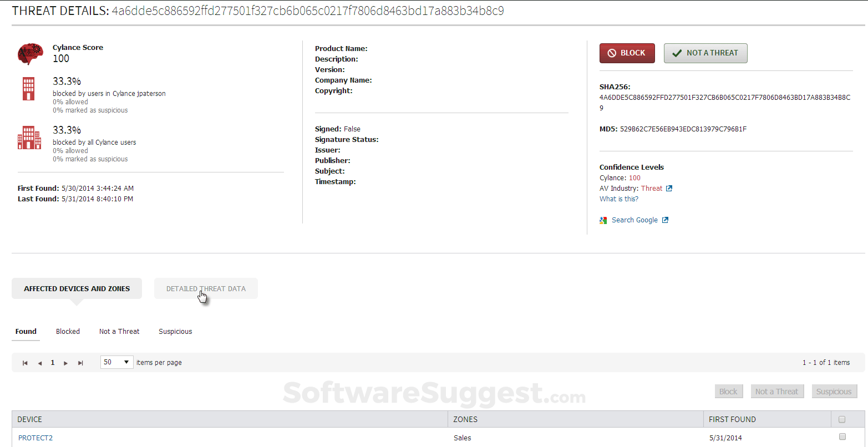Sort by the First Found column header
The height and width of the screenshot is (447, 868).
pyautogui.click(x=732, y=419)
